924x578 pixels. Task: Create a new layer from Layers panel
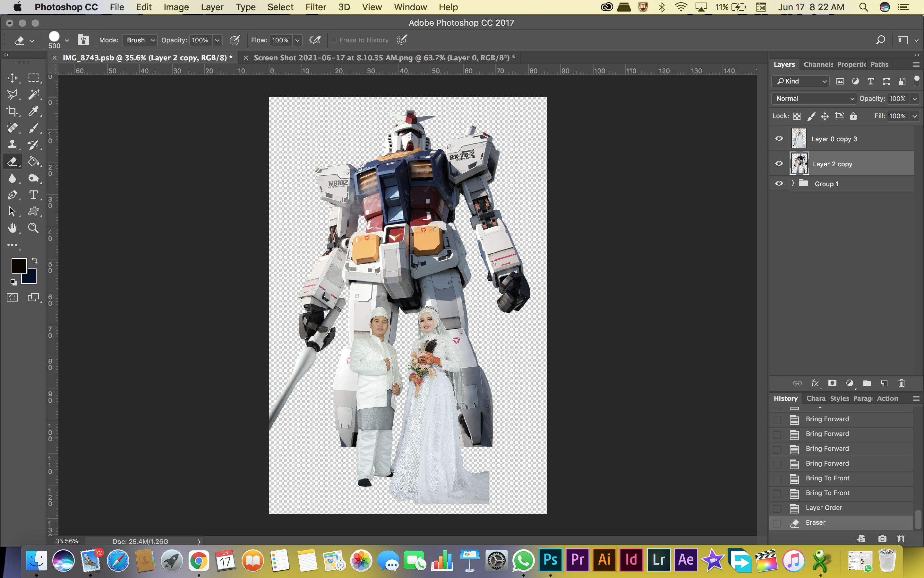pos(884,383)
